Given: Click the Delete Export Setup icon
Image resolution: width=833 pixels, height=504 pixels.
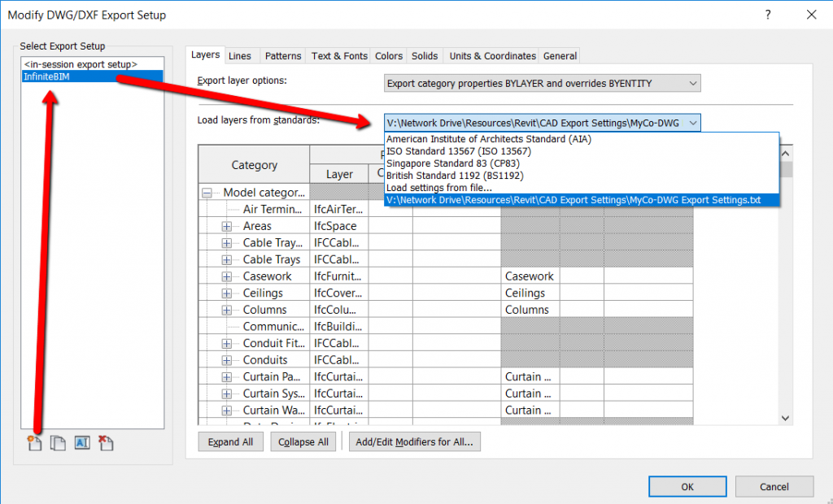Looking at the screenshot, I should [105, 443].
